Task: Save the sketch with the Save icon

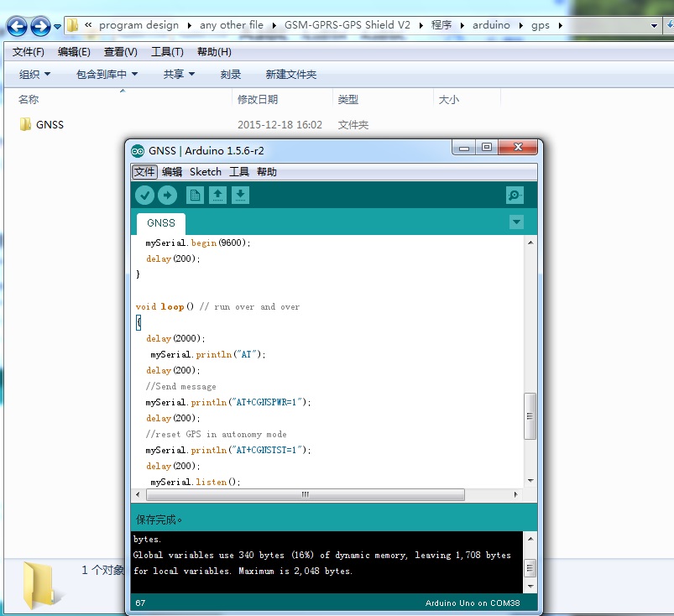Action: coord(240,196)
